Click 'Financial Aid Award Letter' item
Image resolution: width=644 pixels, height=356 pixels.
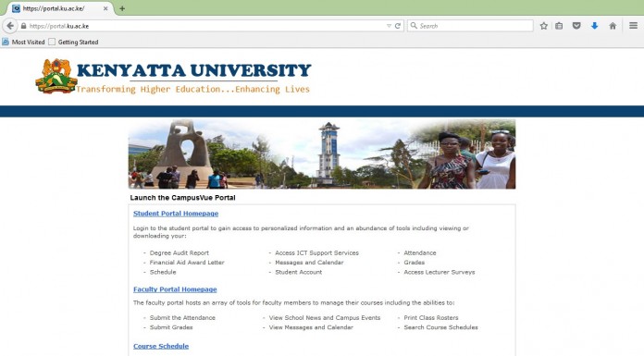[x=187, y=263]
